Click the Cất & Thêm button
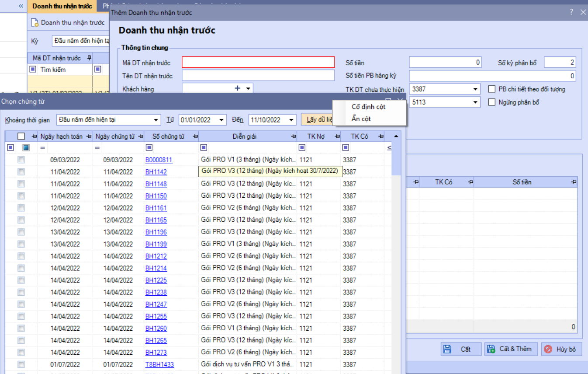Screen dimensions: 588x374 click(511, 349)
